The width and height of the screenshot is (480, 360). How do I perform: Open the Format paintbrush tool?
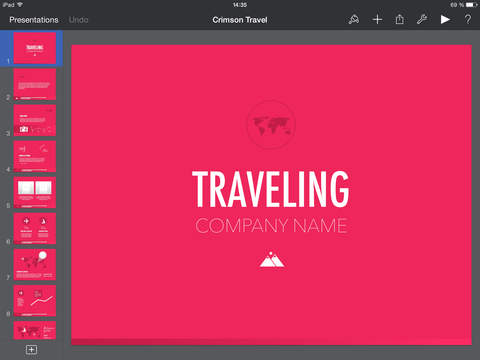tap(354, 20)
